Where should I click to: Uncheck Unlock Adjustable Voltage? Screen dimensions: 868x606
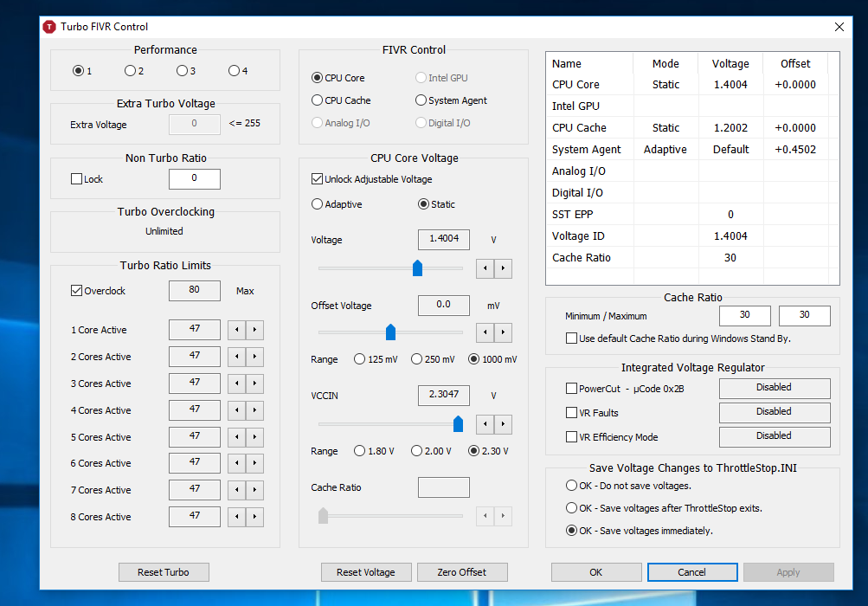point(317,179)
